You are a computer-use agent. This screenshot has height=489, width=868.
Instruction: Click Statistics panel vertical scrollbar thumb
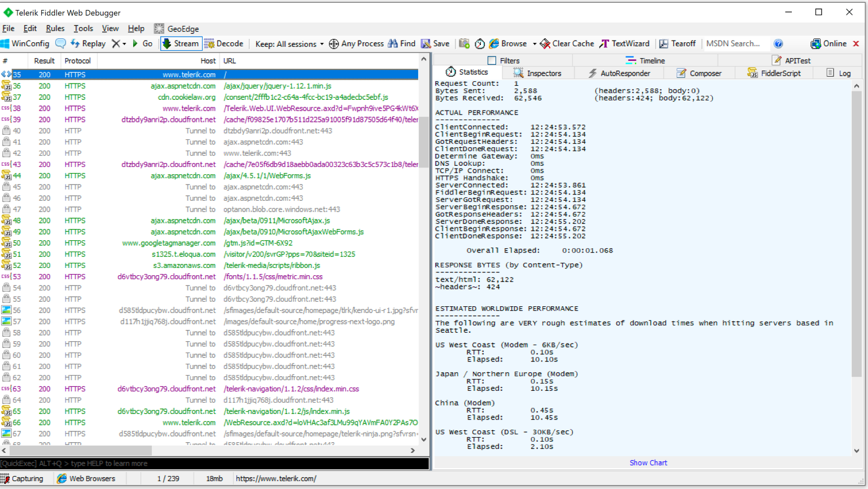pyautogui.click(x=856, y=234)
